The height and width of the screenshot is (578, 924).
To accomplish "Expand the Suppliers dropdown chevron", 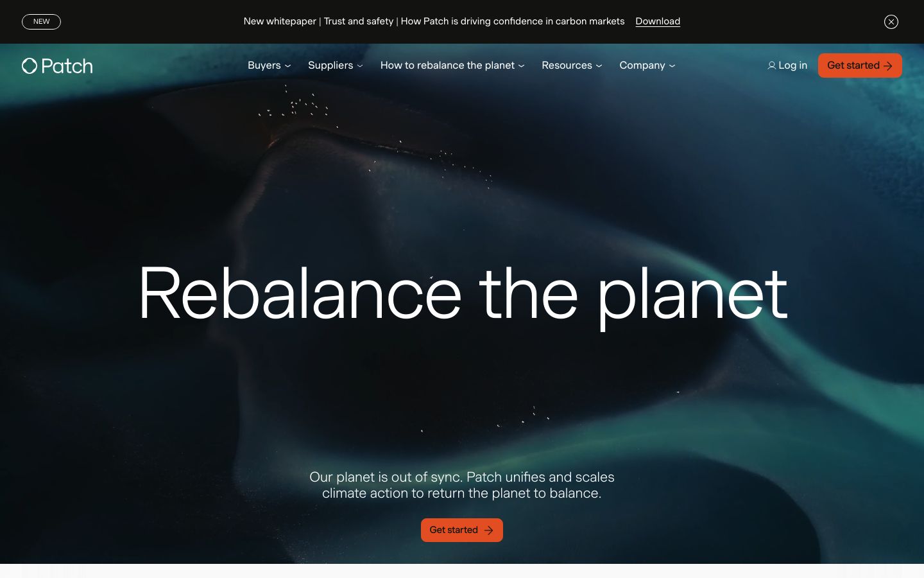I will [x=360, y=66].
